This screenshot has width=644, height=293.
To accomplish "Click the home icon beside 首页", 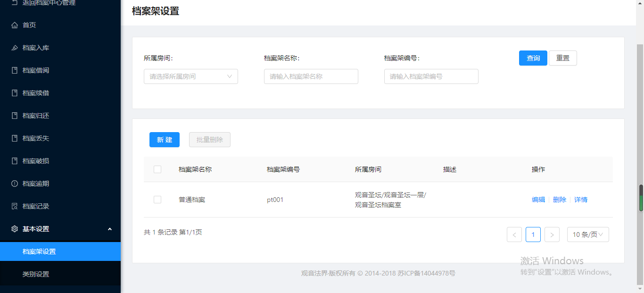I will coord(15,25).
